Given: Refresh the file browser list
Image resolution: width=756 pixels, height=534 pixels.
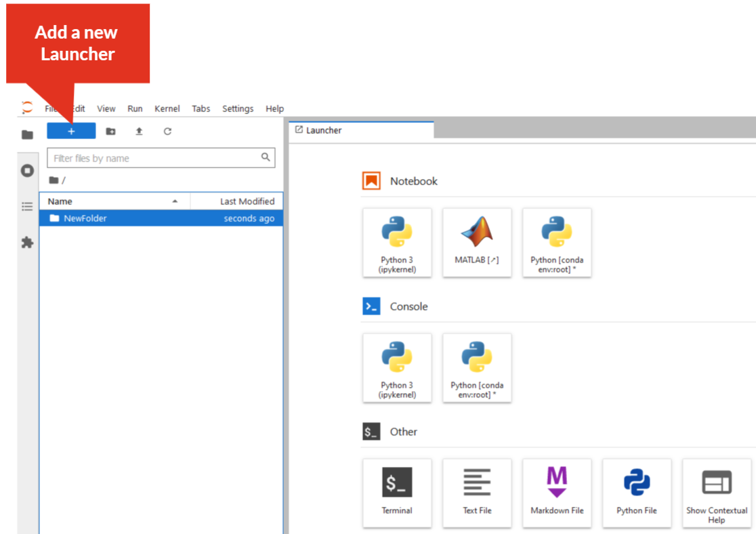Looking at the screenshot, I should pos(167,131).
